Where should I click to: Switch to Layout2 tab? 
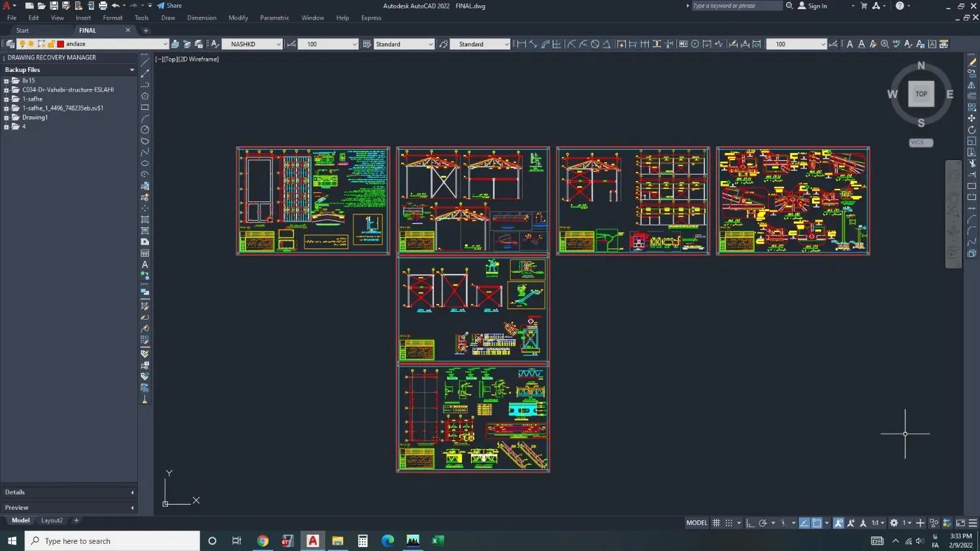pos(52,520)
